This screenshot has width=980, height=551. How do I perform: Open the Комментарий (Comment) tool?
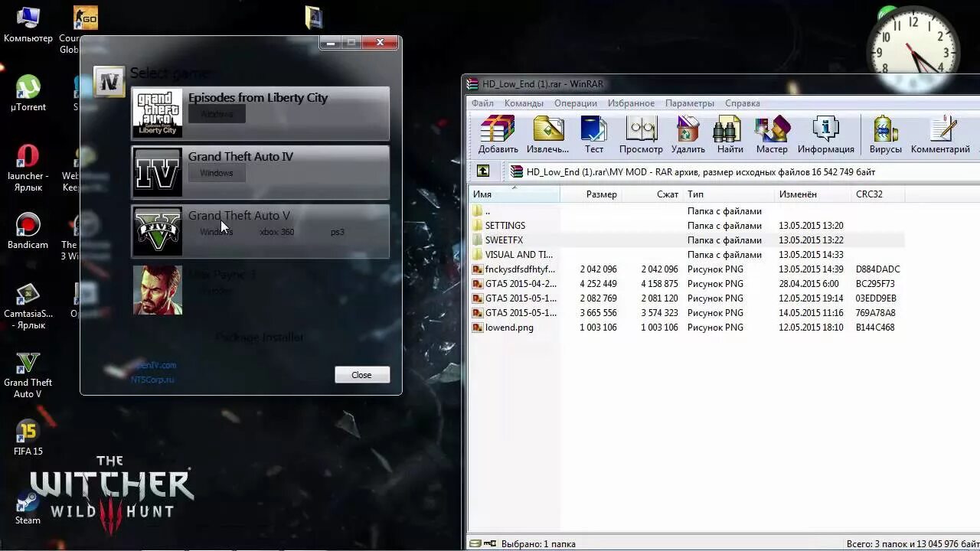pos(940,134)
